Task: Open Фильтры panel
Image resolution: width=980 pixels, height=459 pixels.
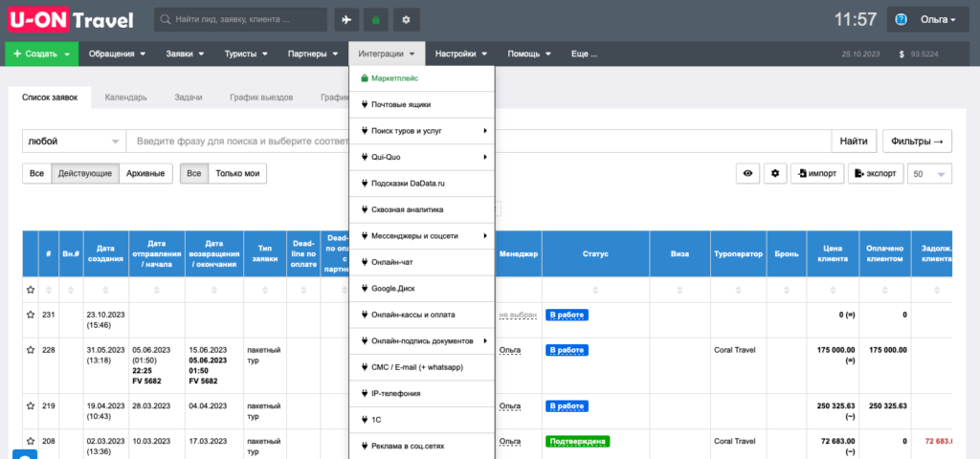Action: coord(918,142)
